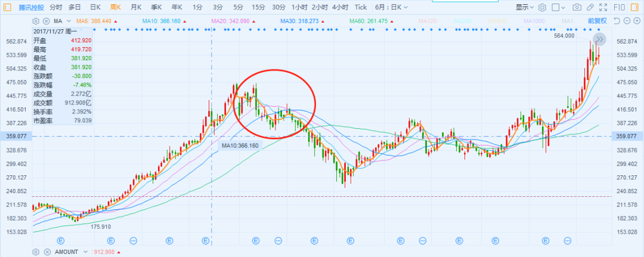
Task: Click the 成交额 value 912.908亿
Action: 78,103
